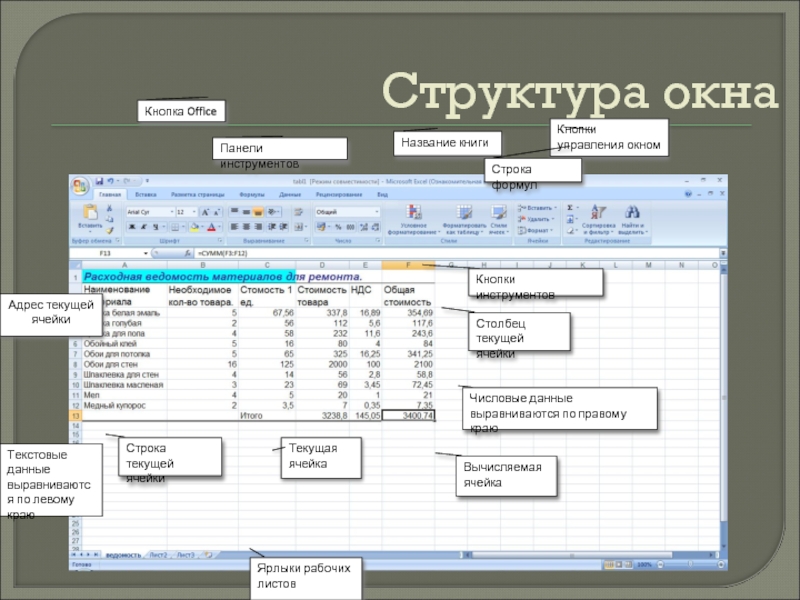Toggle Bold formatting in Font group
This screenshot has width=800, height=600.
click(x=130, y=227)
